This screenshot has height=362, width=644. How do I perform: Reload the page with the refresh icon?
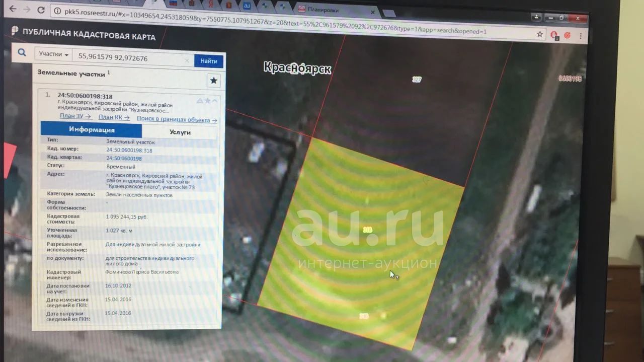tap(41, 10)
